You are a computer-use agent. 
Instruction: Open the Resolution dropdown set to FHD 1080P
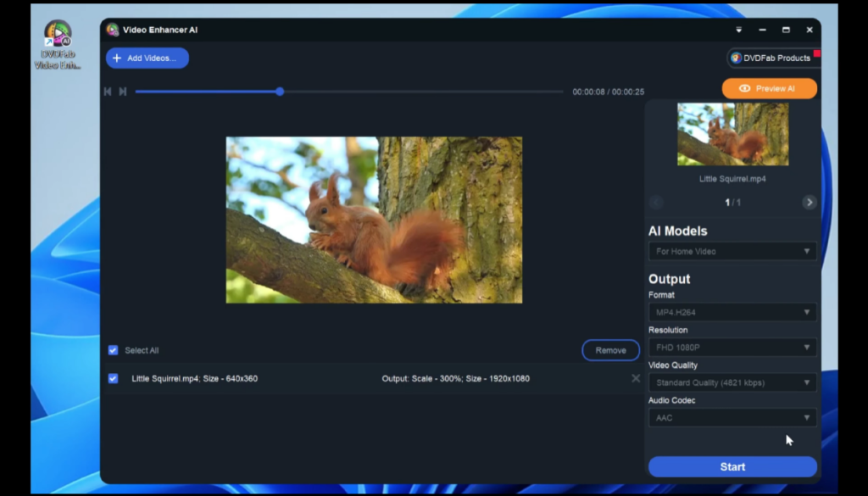[732, 347]
